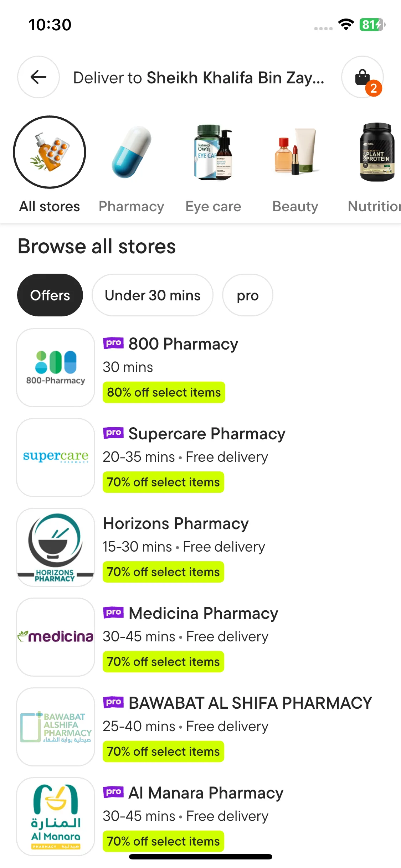Toggle the Offers filter chip
The width and height of the screenshot is (401, 868).
[x=50, y=295]
